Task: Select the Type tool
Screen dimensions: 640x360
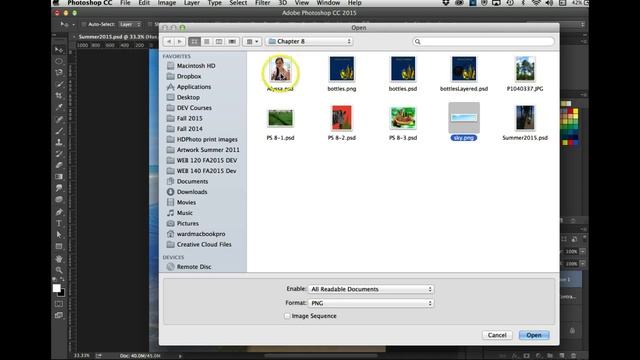Action: pos(59,223)
